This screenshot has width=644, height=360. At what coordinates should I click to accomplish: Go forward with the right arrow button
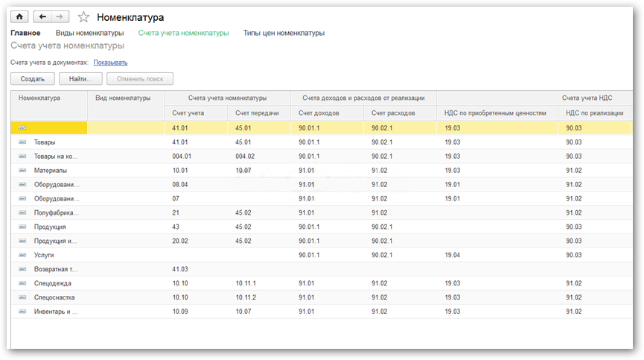(60, 17)
